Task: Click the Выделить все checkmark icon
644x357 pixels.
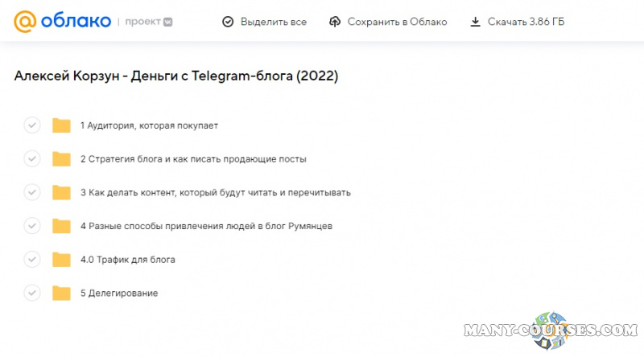Action: (x=228, y=22)
